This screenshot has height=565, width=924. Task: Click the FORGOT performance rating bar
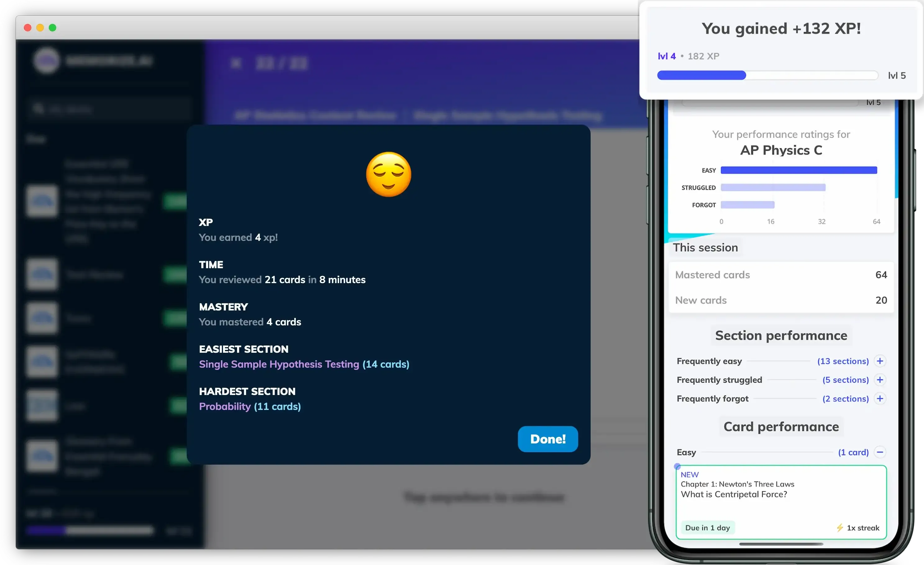[748, 205]
